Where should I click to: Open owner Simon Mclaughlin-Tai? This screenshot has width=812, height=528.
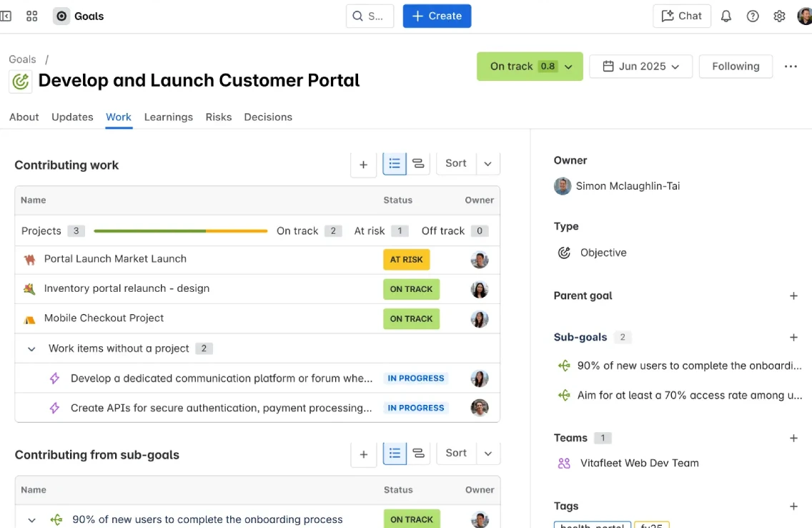(x=628, y=186)
